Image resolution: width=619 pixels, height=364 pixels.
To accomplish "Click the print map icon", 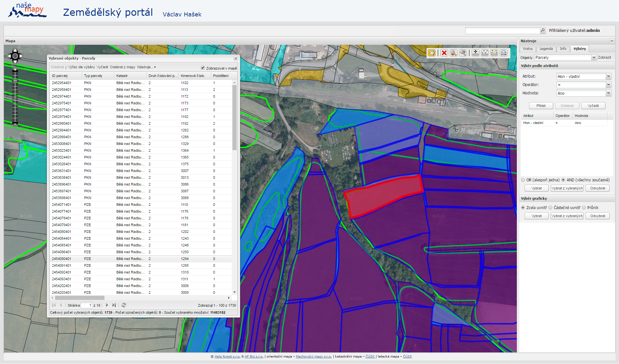I will pos(504,53).
